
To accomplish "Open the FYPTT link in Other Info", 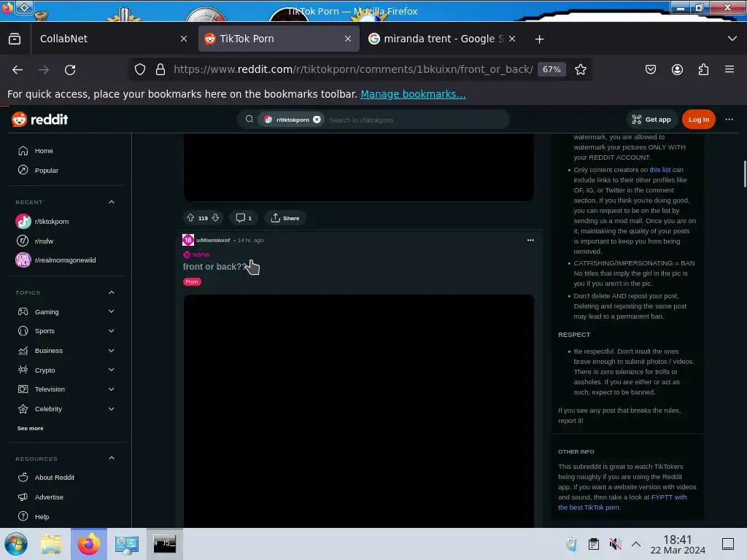I will click(622, 502).
